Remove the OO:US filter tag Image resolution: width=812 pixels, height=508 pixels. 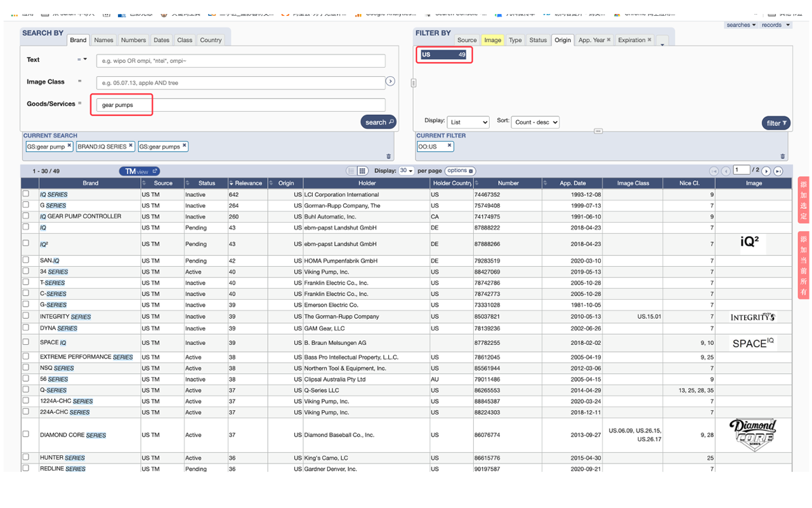pos(449,145)
